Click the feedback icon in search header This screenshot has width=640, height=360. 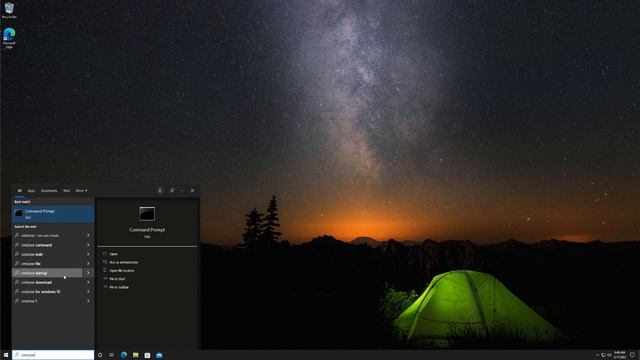172,191
